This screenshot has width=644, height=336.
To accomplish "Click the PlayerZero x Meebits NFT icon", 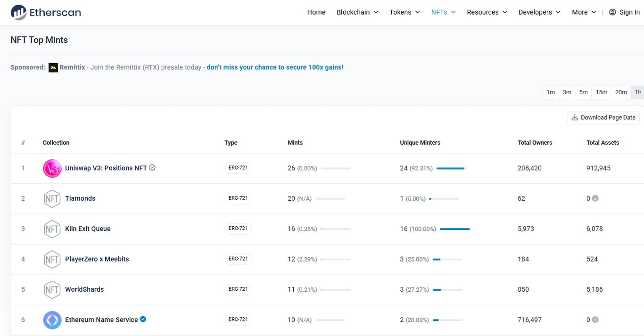I will [x=52, y=259].
